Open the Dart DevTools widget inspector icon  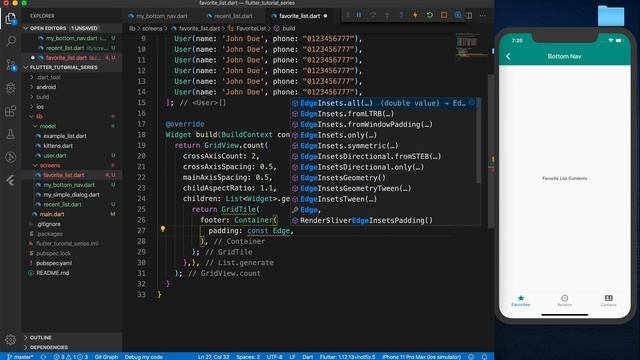coord(458,16)
